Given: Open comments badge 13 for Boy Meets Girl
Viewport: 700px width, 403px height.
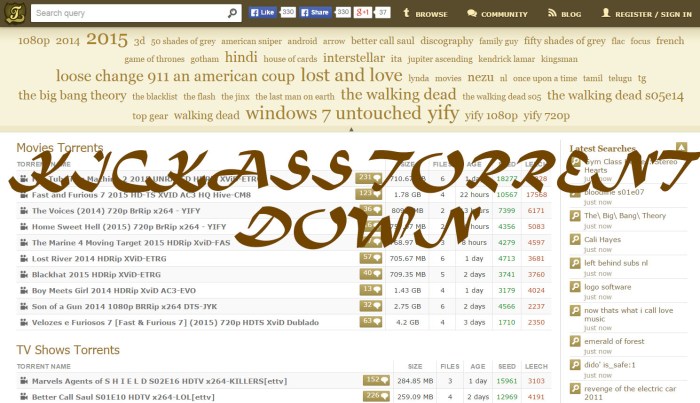Looking at the screenshot, I should point(371,290).
